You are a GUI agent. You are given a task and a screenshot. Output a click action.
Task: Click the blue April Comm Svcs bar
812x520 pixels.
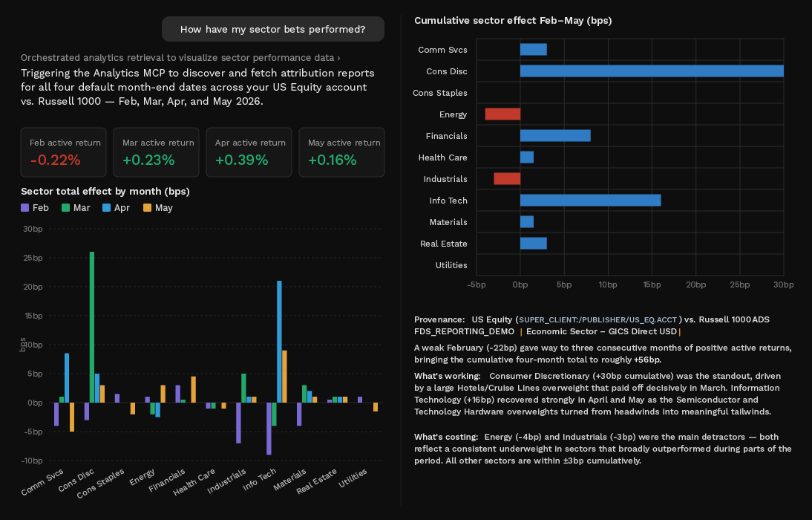tap(67, 378)
